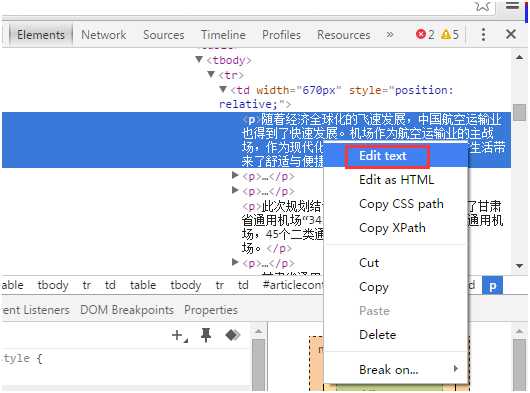Select the highlighted p element row
Image resolution: width=530 pixels, height=393 pixels.
257,140
